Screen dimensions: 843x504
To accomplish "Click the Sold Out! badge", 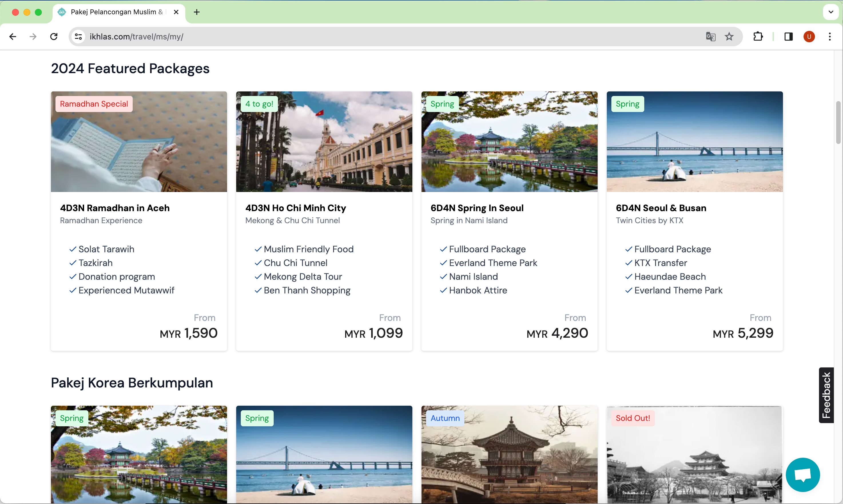I will point(633,418).
